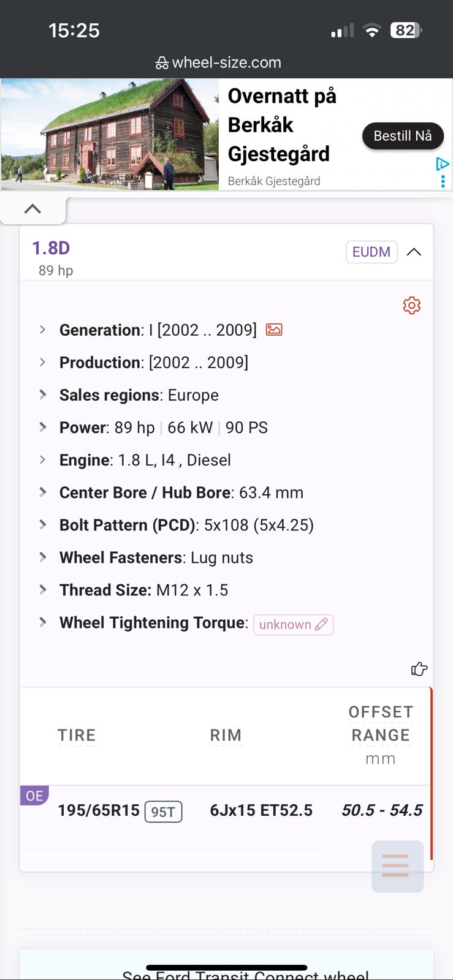The height and width of the screenshot is (980, 453).
Task: Click the TIRE column header
Action: 77,735
